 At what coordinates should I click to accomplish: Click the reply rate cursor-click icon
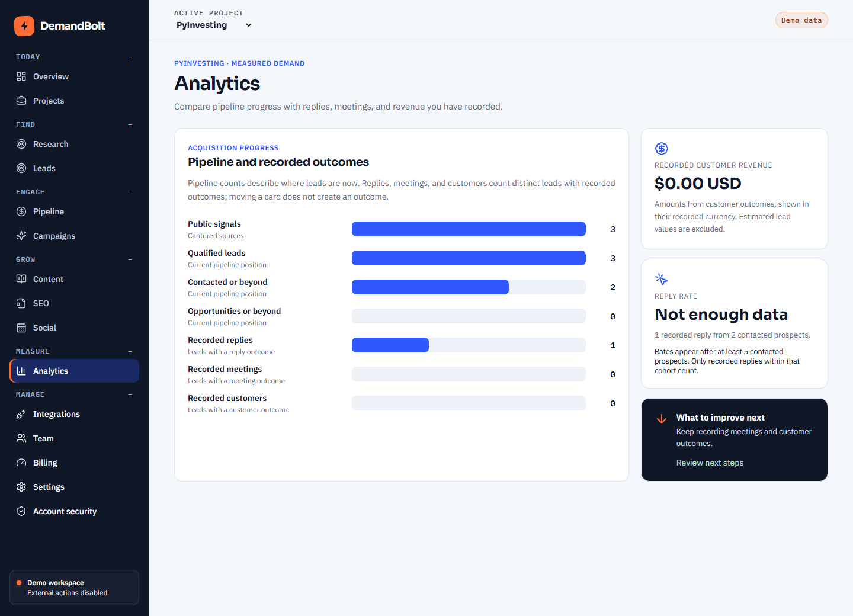click(x=662, y=280)
